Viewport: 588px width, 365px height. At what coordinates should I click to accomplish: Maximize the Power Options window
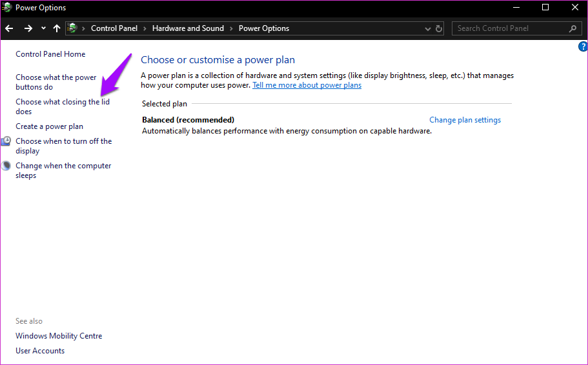(x=545, y=8)
